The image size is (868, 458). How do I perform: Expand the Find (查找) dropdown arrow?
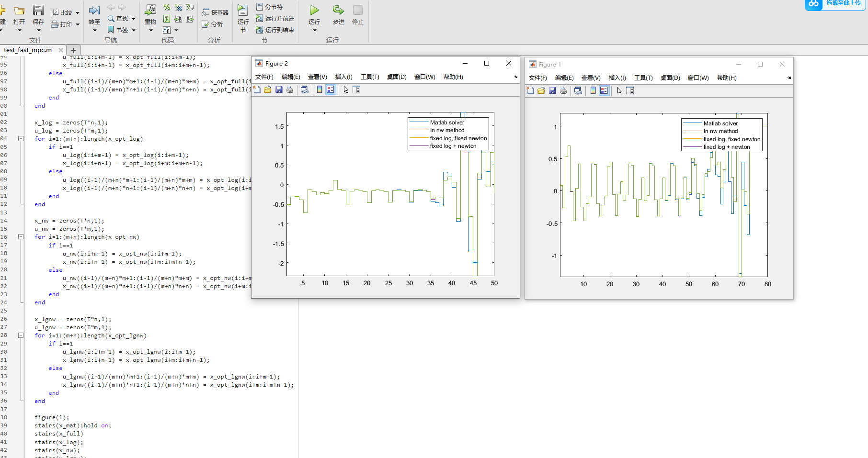(x=134, y=19)
